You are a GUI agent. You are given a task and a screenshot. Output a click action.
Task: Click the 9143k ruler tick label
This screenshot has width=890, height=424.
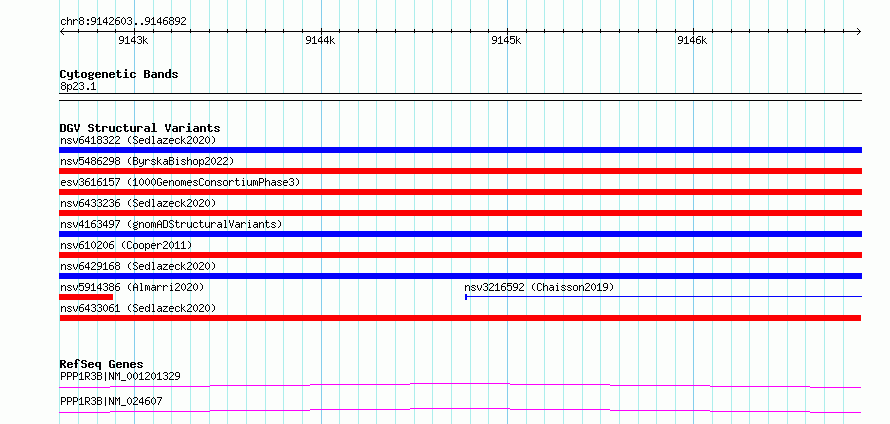133,40
